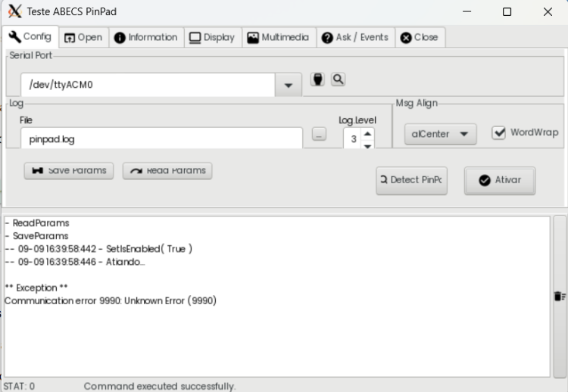Viewport: 568px width, 392px height.
Task: Increase the Log Level value
Action: [x=367, y=133]
